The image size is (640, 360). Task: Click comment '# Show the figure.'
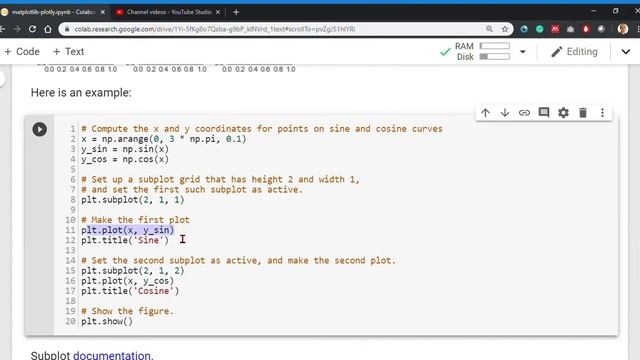point(127,311)
